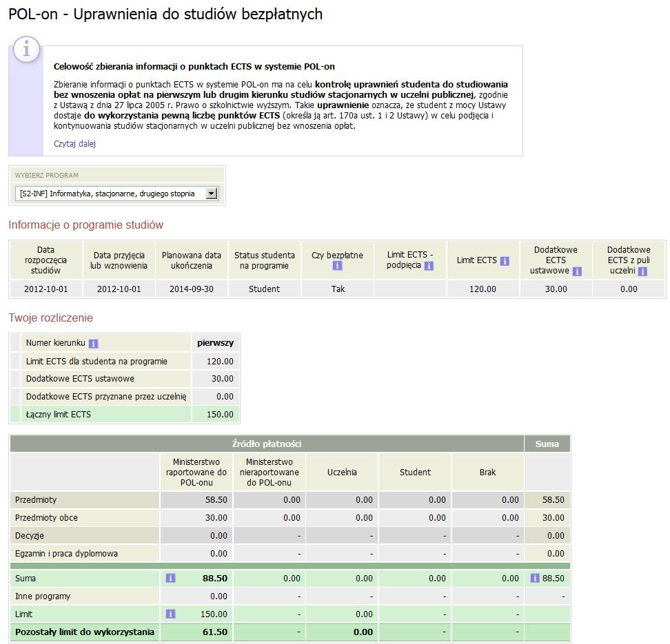Click Limit ECTS dla studenta na programie label
This screenshot has height=644, width=670.
point(97,362)
